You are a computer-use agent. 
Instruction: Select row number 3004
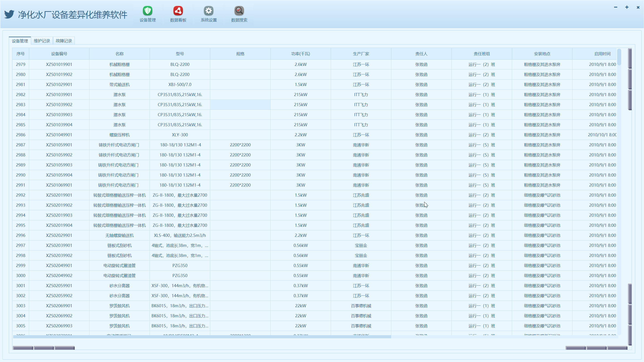pos(21,316)
